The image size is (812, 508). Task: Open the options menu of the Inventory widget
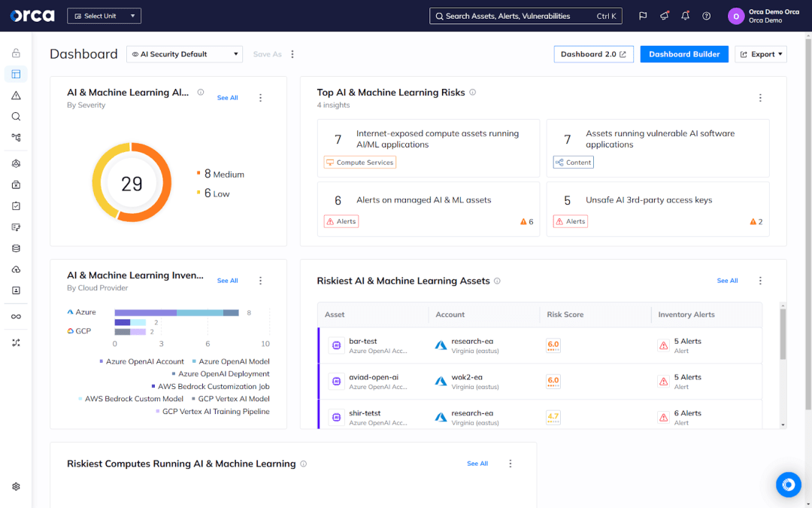point(260,281)
